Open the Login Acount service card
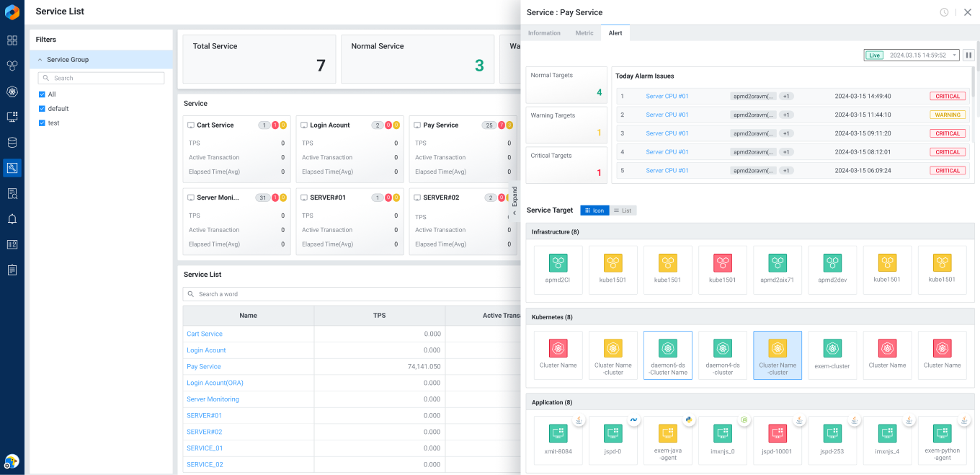Viewport: 980px width, 475px height. point(350,149)
